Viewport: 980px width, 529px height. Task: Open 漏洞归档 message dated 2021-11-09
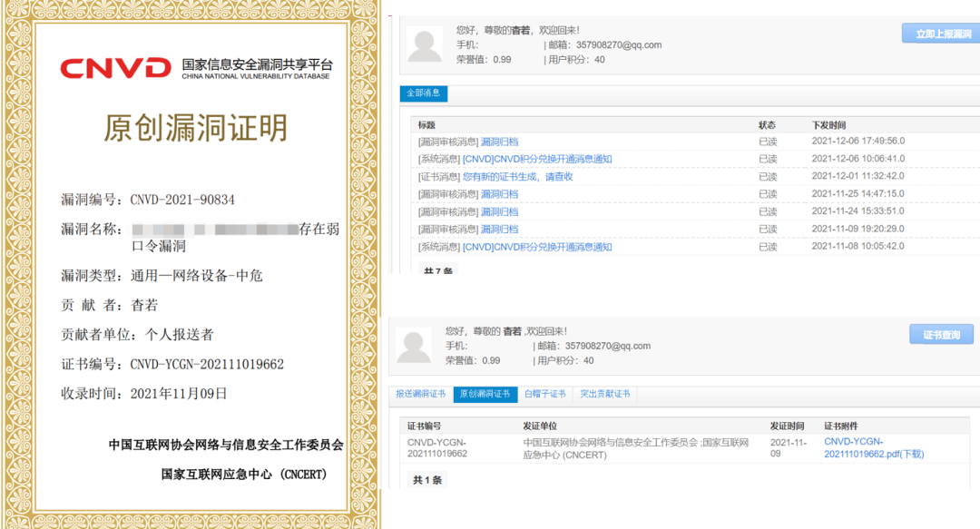[499, 230]
